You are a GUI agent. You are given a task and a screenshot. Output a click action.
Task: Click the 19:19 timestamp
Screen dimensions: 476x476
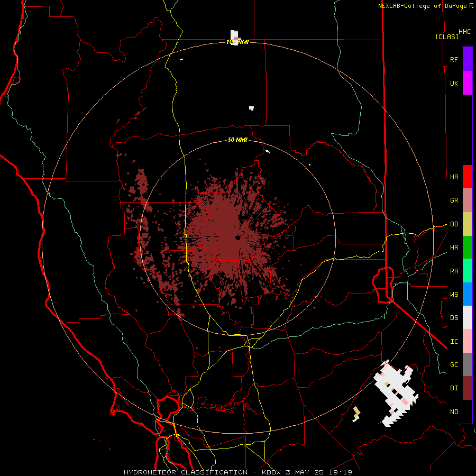(342, 472)
